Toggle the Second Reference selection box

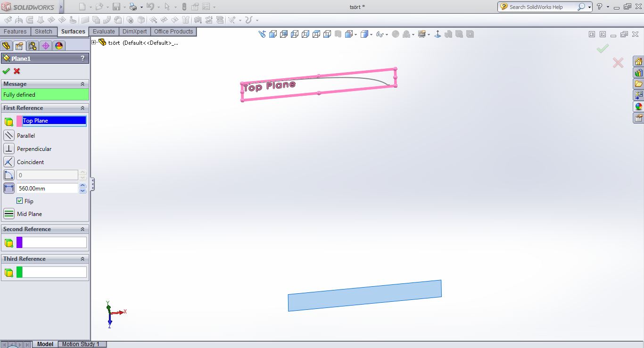(52, 242)
